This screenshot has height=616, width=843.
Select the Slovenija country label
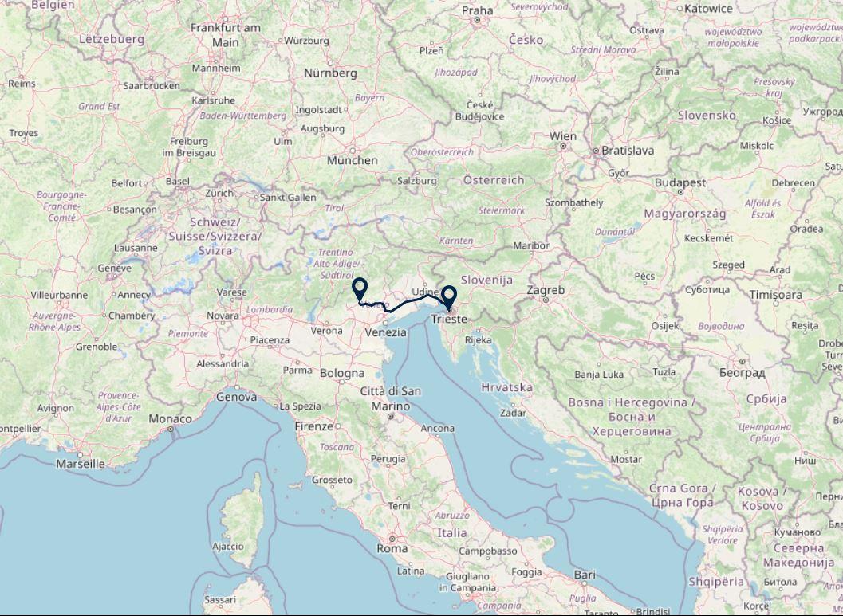click(486, 280)
